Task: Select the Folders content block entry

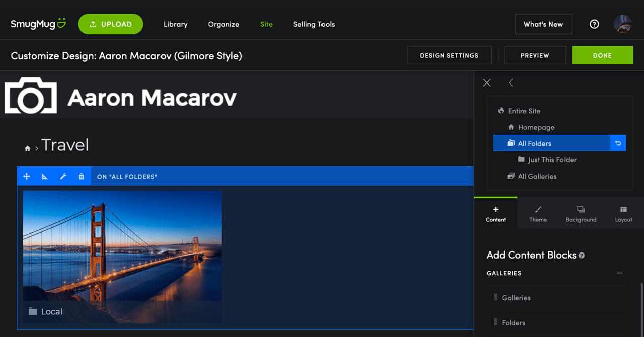Action: click(513, 322)
